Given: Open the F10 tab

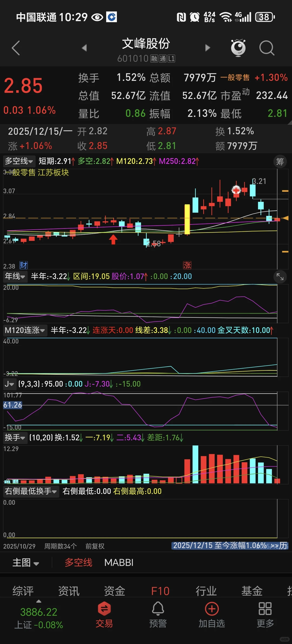Looking at the screenshot, I should 160,591.
